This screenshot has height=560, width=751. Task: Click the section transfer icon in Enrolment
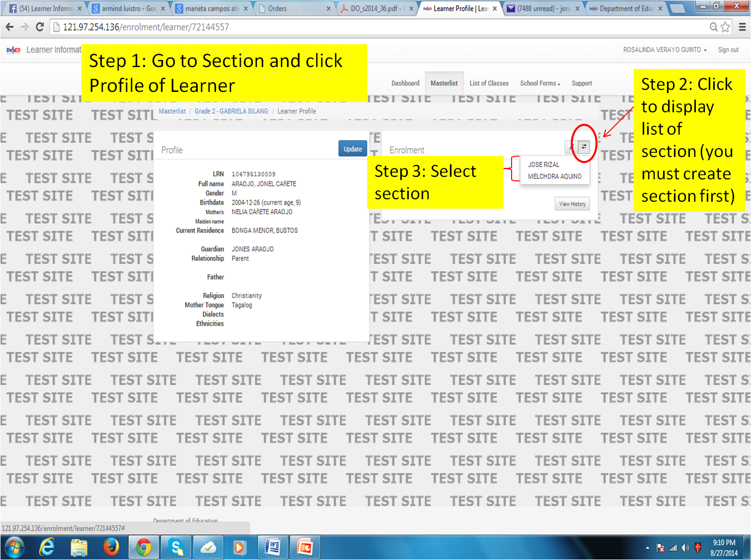(x=584, y=147)
